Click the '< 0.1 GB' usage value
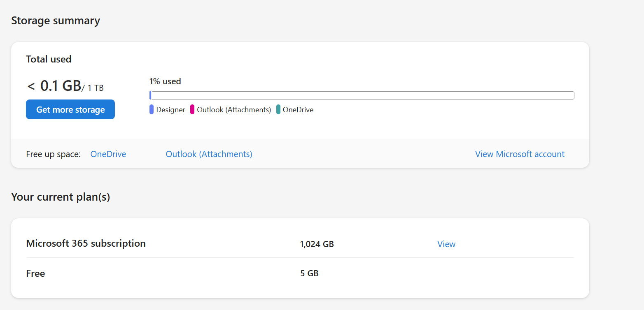 coord(54,86)
